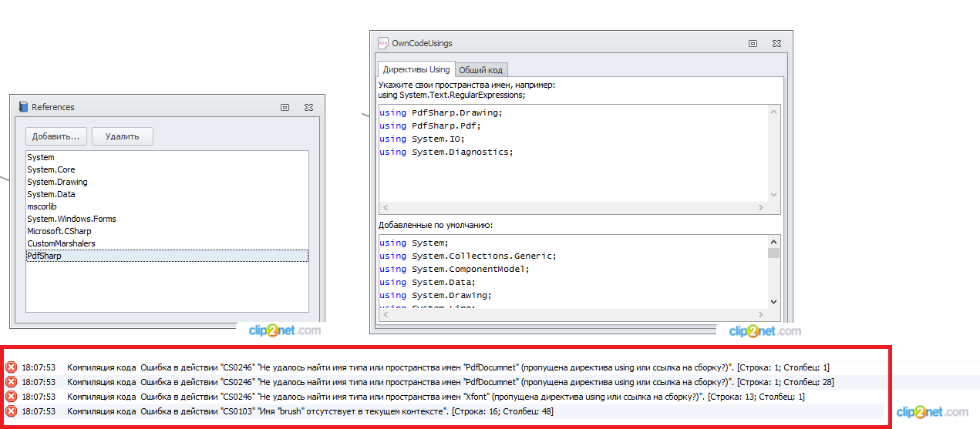The height and width of the screenshot is (429, 980).
Task: Switch to the Общий код tab
Action: 480,70
